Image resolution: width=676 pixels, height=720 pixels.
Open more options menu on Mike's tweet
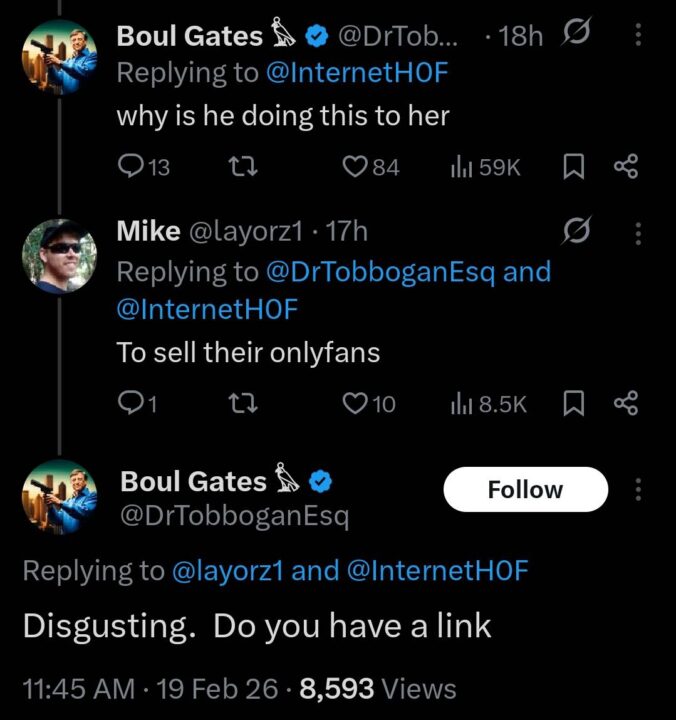coord(639,233)
